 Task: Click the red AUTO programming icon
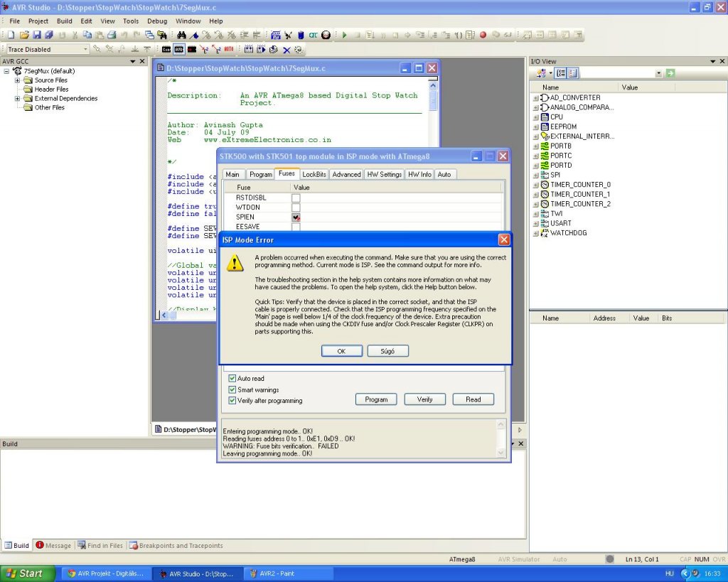coord(229,49)
